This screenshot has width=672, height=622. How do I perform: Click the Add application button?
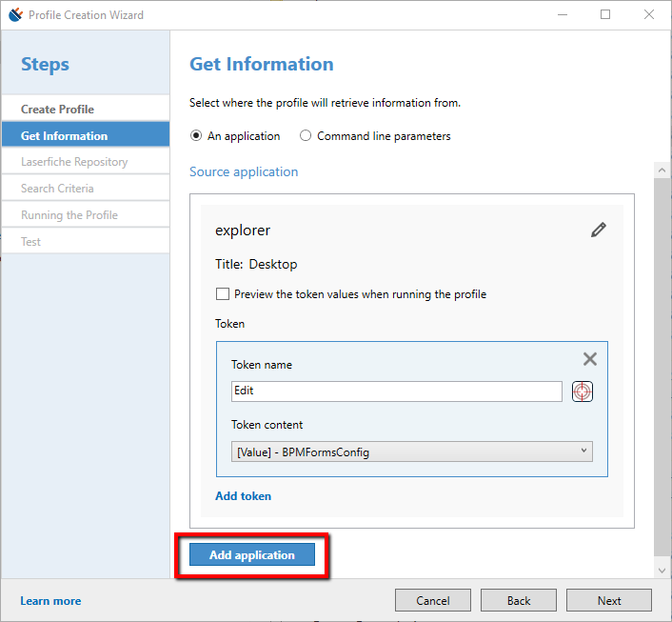(x=252, y=555)
